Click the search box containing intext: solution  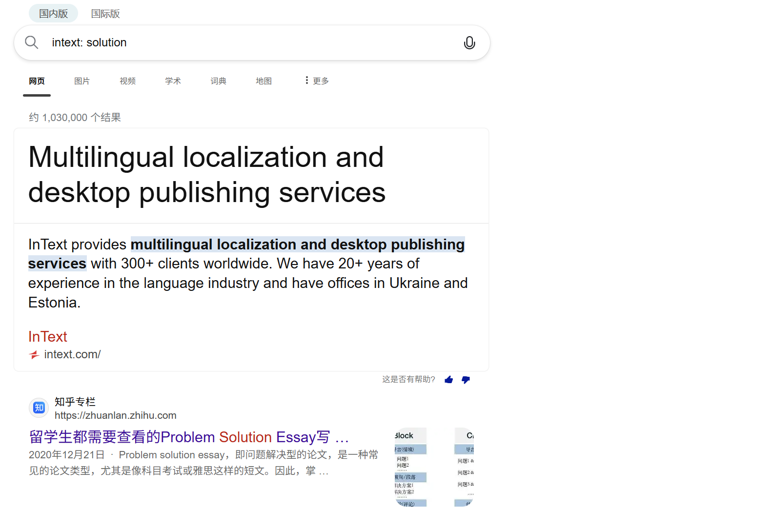click(252, 43)
